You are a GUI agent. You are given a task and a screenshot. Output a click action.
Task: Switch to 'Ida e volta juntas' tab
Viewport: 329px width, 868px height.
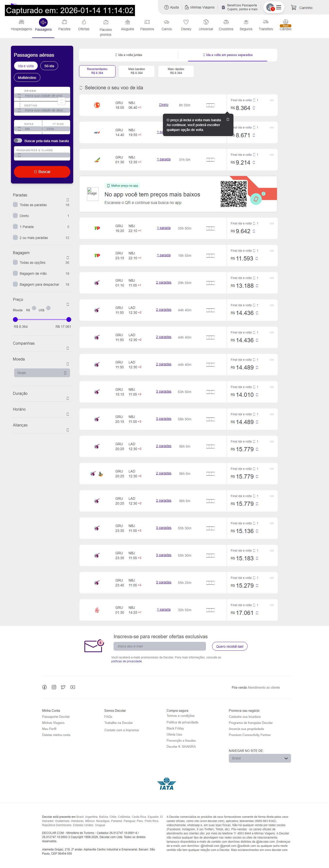[129, 55]
